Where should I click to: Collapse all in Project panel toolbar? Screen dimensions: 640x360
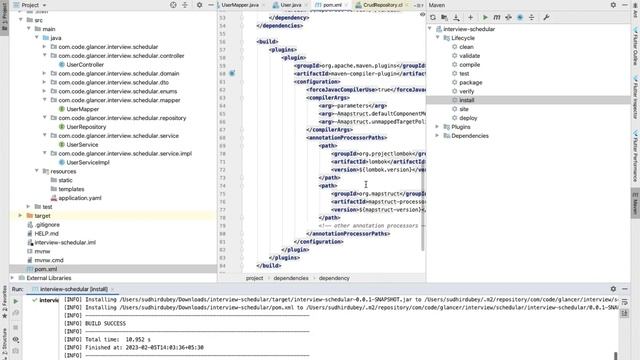pyautogui.click(x=185, y=5)
